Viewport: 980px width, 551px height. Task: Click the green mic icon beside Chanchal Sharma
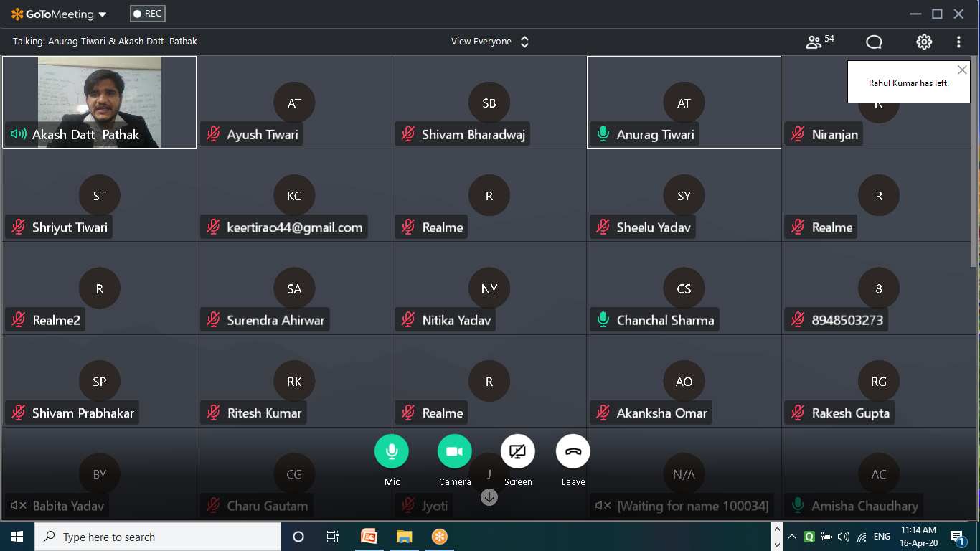tap(603, 320)
